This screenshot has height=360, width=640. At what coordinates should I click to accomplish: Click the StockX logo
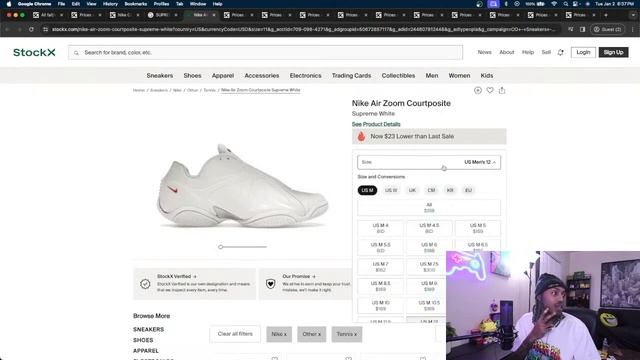[x=34, y=52]
